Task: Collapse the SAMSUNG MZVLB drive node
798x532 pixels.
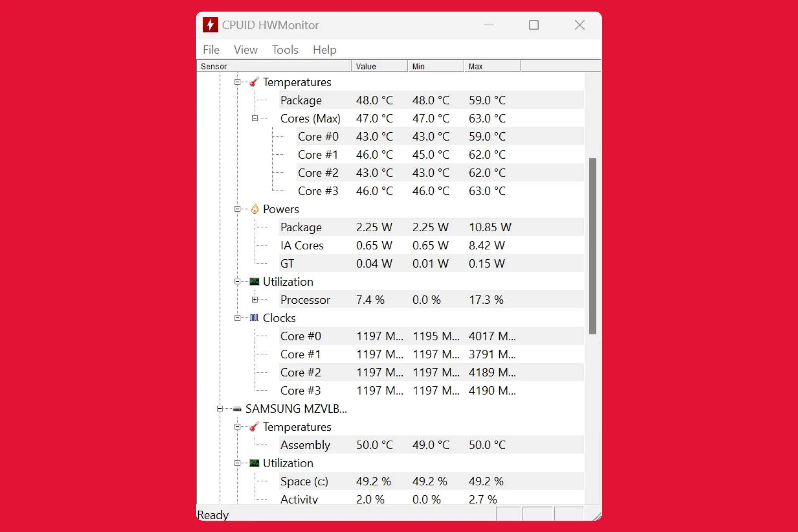Action: (220, 409)
